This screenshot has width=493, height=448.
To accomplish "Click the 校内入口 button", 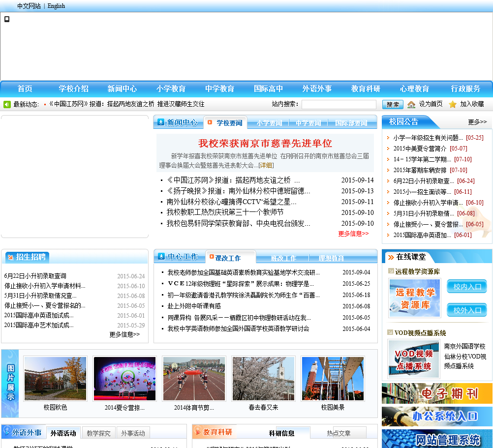I will [466, 287].
